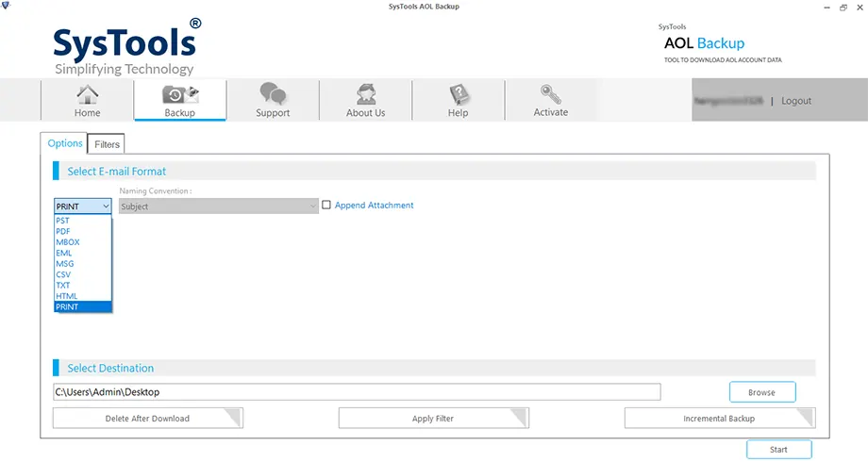Image resolution: width=868 pixels, height=462 pixels.
Task: Choose EML from format list
Action: pyautogui.click(x=83, y=253)
